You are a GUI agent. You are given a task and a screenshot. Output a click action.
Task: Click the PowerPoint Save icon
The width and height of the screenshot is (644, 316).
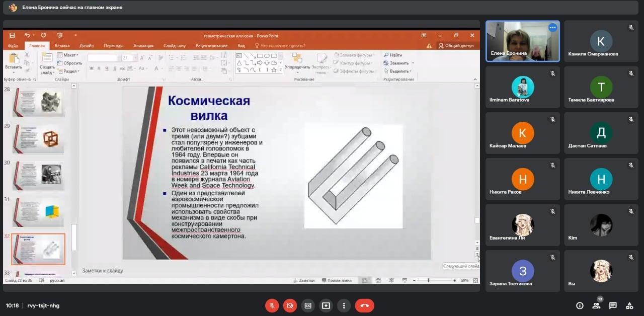tap(12, 35)
